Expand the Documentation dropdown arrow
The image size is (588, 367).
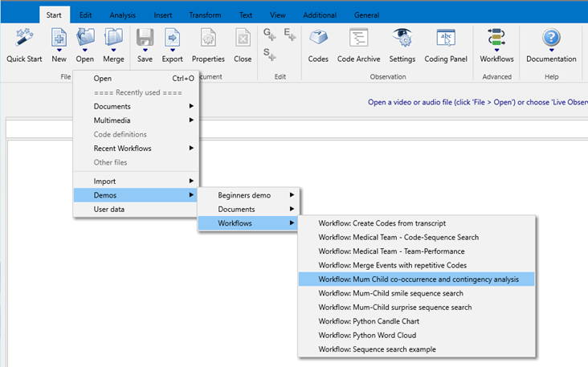pyautogui.click(x=551, y=51)
